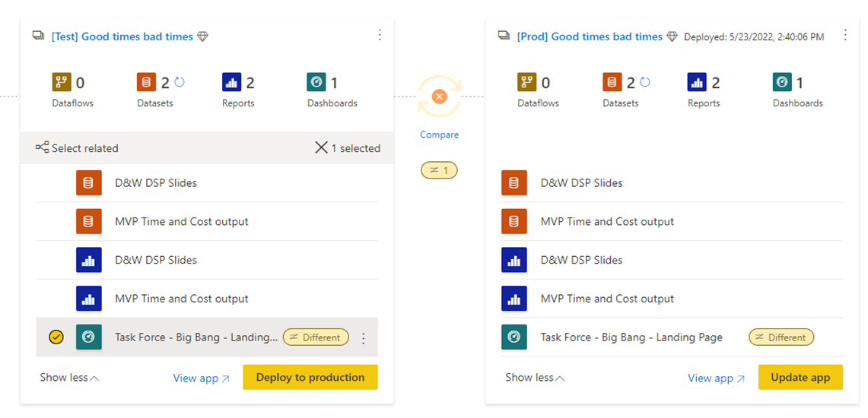Click the Test MVP Time and Cost dataset icon
This screenshot has width=868, height=418.
(89, 221)
